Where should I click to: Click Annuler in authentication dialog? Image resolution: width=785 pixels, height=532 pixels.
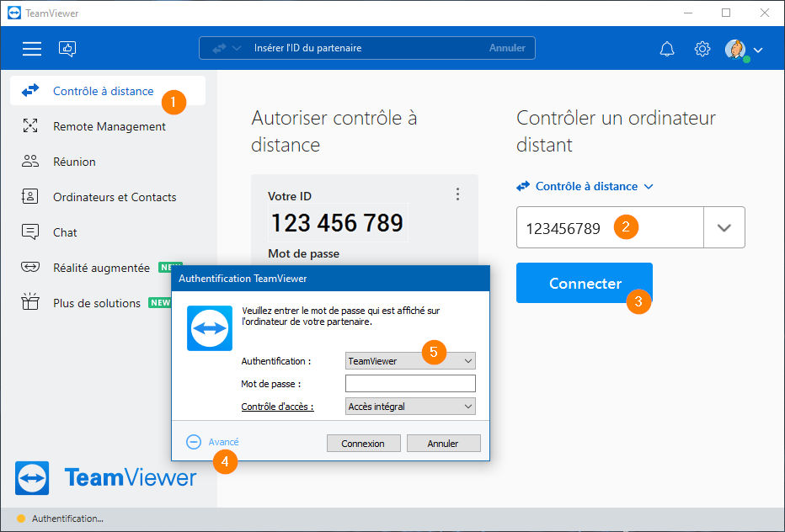pyautogui.click(x=444, y=444)
